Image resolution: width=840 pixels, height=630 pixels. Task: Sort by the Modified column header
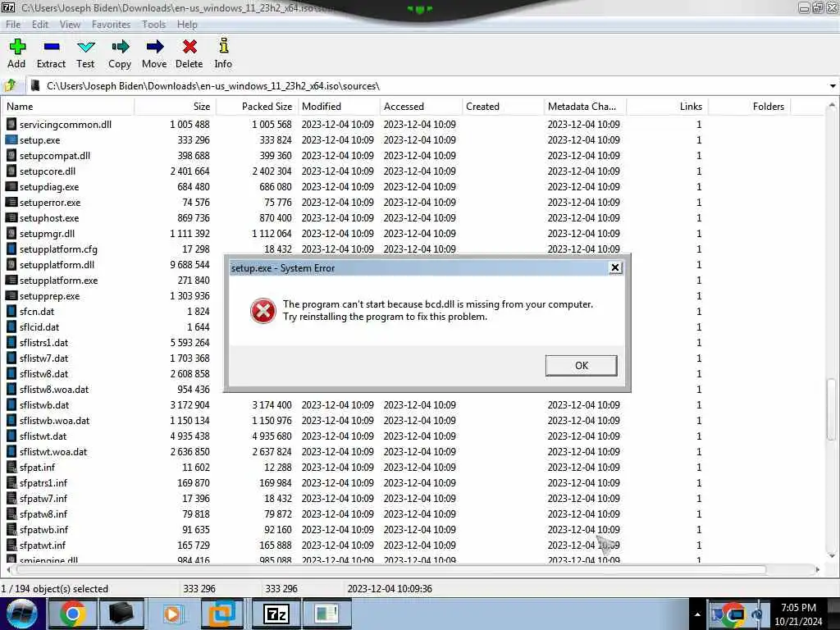tap(339, 106)
